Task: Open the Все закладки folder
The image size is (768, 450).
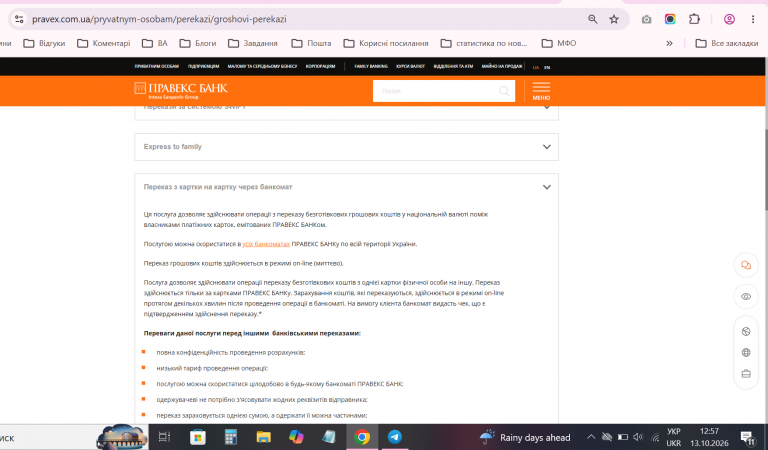Action: (727, 43)
